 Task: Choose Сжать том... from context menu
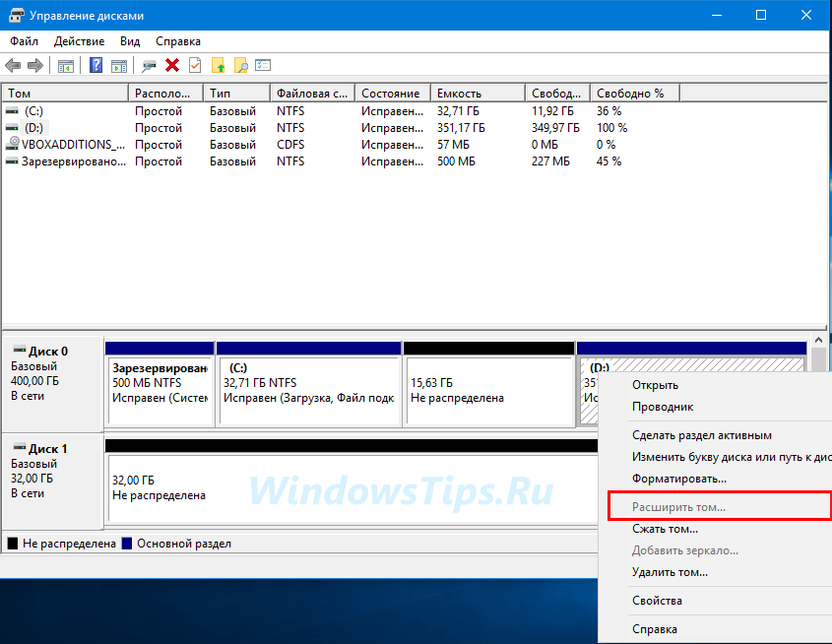tap(665, 529)
